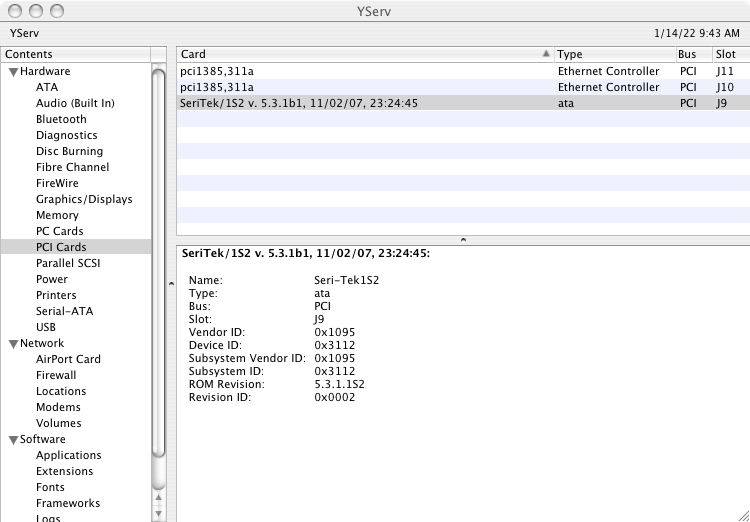Collapse the Hardware section triangle
This screenshot has height=522, width=750.
[13, 72]
